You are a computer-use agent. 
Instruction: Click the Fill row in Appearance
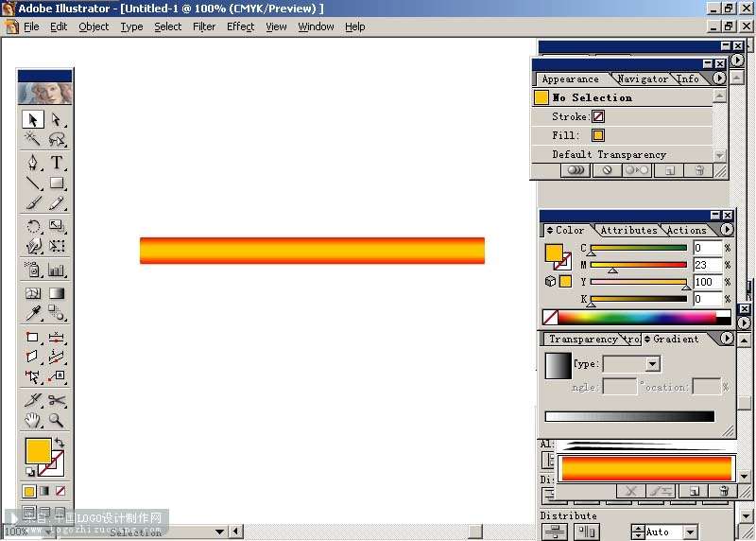coord(622,135)
